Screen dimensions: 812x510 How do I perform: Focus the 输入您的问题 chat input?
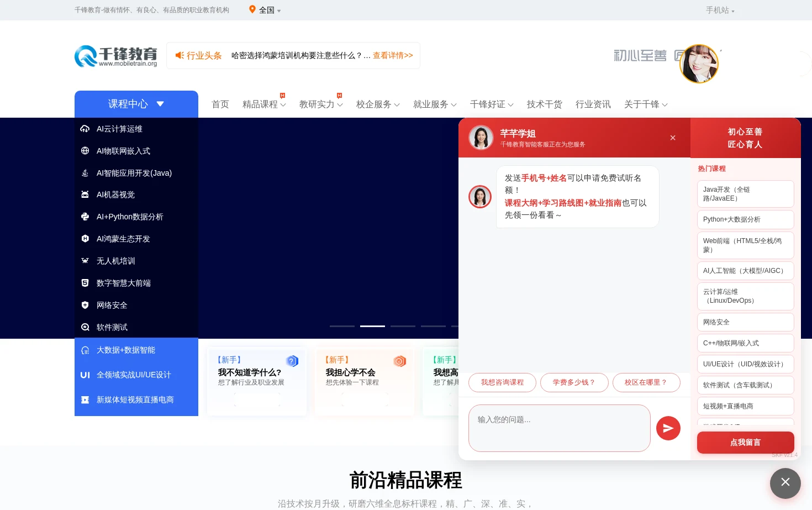(560, 428)
